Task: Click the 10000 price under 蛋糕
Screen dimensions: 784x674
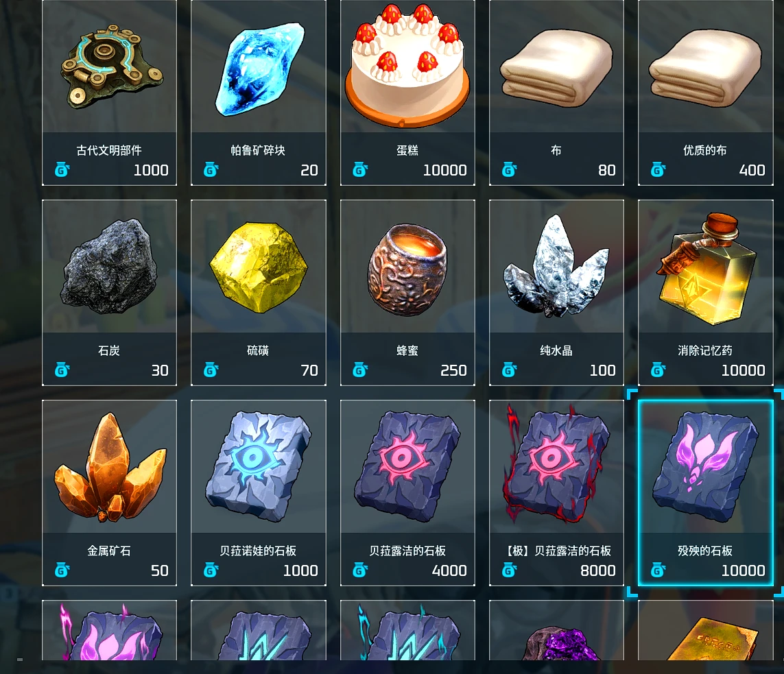Action: point(444,170)
